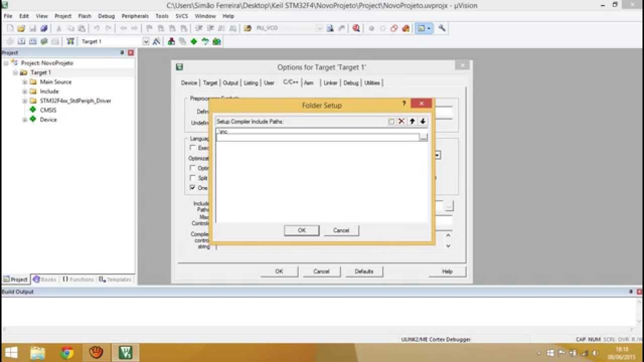Move the include path down with the down arrow
This screenshot has width=644, height=362.
(x=423, y=121)
